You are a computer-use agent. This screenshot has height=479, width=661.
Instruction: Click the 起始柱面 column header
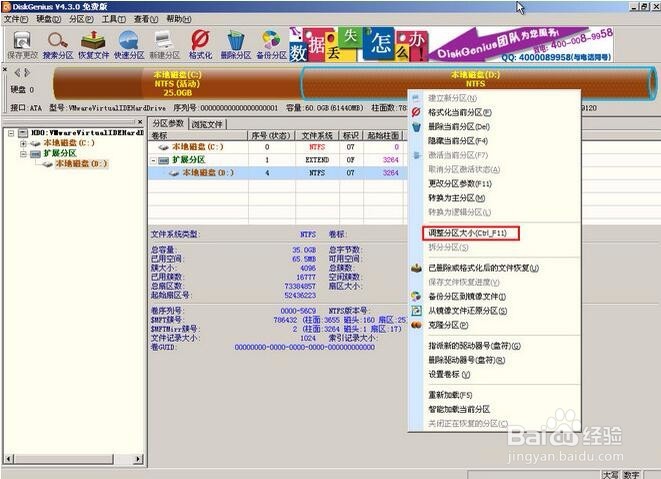point(383,135)
